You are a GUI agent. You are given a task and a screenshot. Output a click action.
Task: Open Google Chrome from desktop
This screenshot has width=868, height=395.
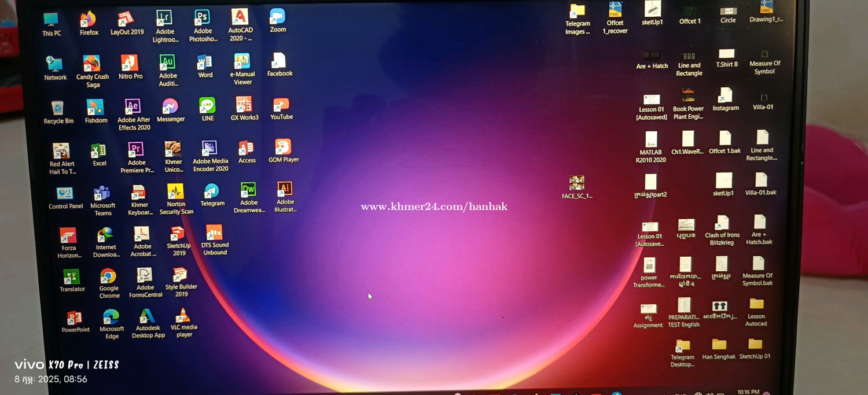[109, 283]
